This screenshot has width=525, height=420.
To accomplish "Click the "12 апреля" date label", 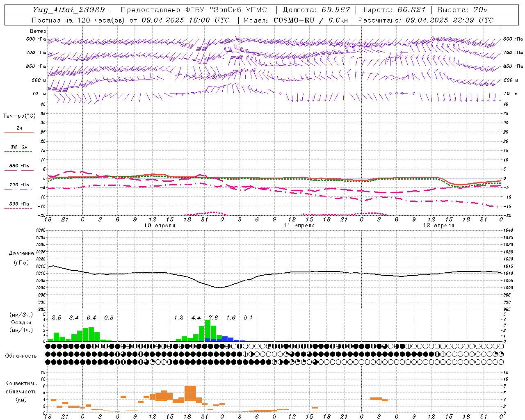I will coord(438,226).
